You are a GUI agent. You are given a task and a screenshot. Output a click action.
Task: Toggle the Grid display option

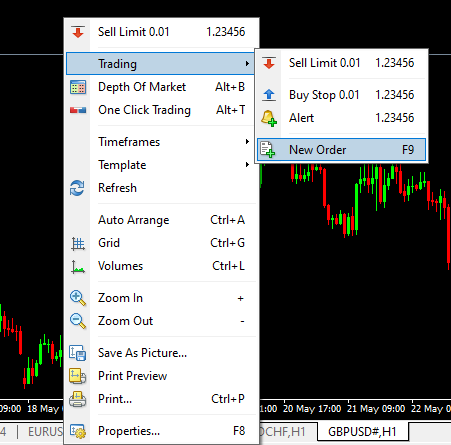[161, 243]
